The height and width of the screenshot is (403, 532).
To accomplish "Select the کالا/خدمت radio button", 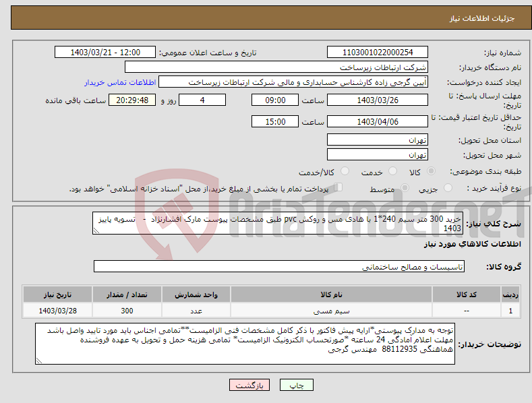I will pos(345,171).
